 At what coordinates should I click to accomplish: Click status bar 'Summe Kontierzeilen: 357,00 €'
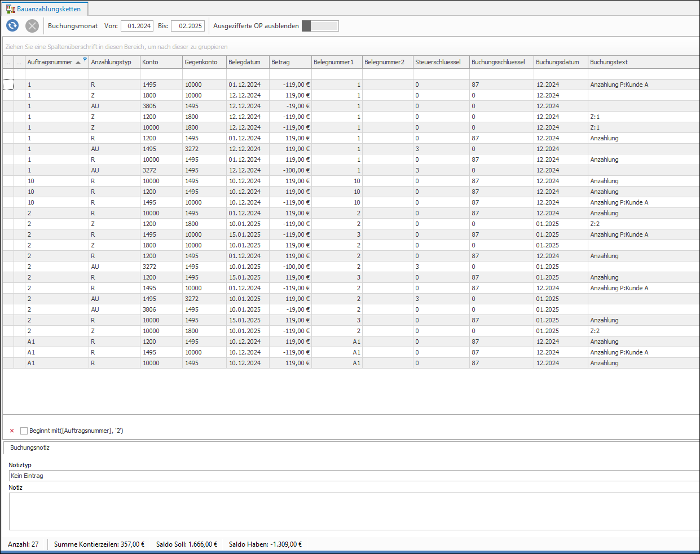coord(99,544)
